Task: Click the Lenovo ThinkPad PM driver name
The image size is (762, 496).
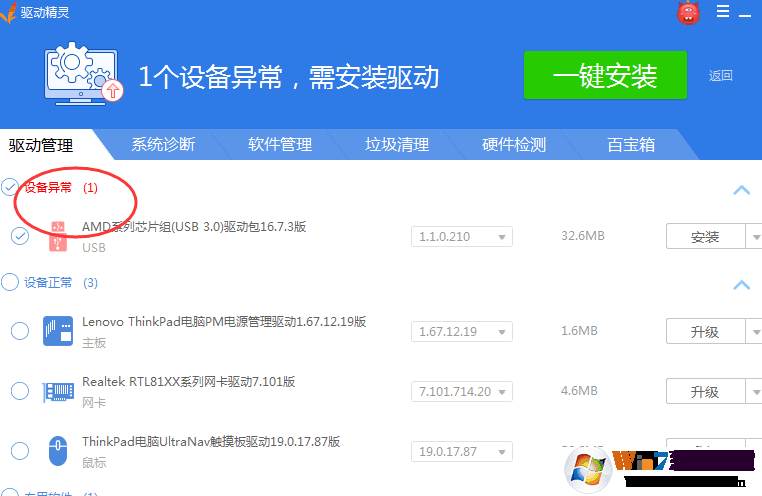Action: [x=224, y=322]
